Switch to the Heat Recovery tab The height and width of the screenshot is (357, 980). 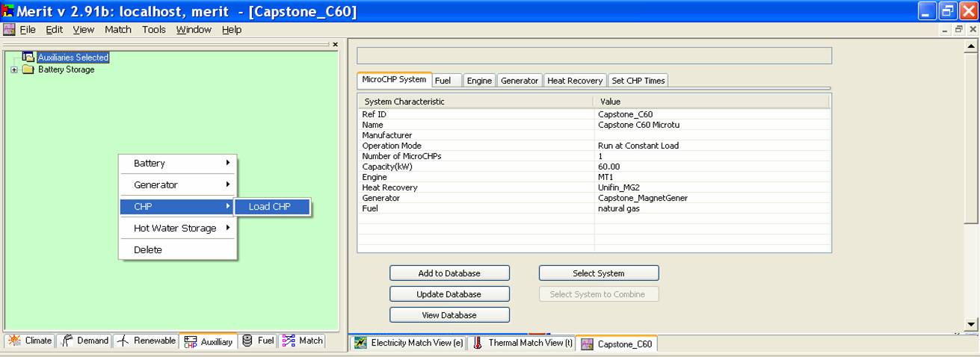[x=574, y=81]
